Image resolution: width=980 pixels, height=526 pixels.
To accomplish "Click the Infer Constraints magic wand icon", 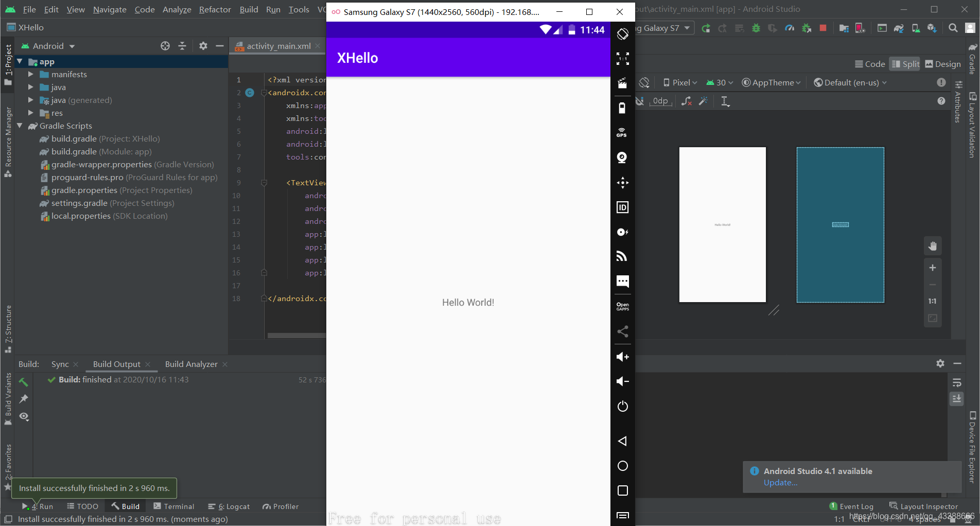I will click(703, 101).
